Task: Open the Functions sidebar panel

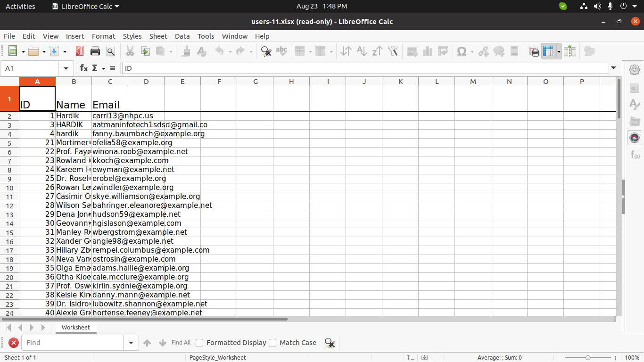Action: coord(634,155)
